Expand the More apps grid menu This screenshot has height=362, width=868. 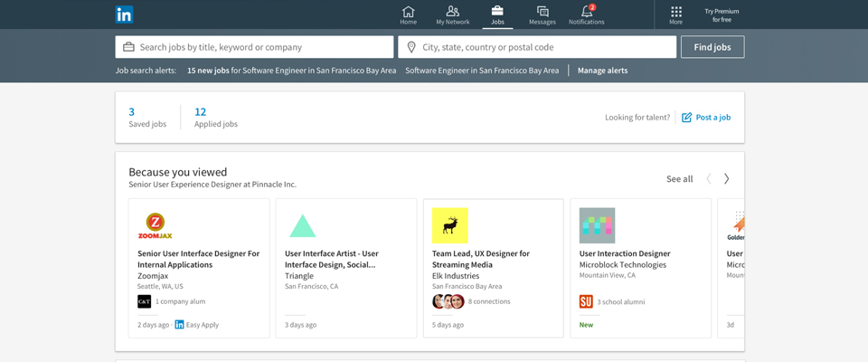click(676, 15)
